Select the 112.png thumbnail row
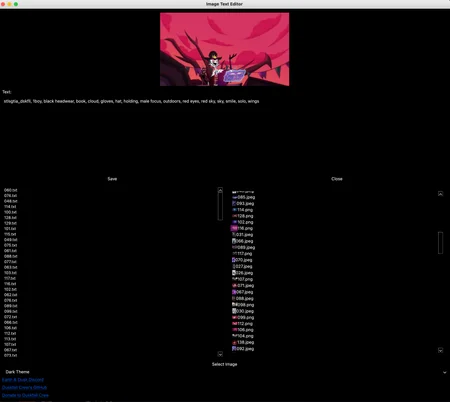This screenshot has width=450, height=402. click(x=243, y=324)
